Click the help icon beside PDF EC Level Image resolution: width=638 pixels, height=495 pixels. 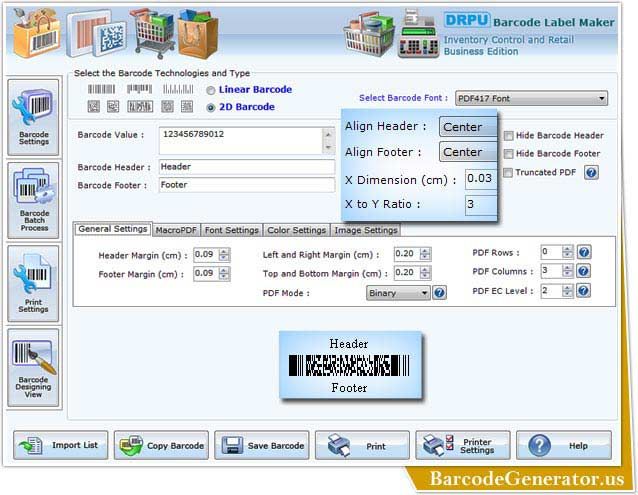pyautogui.click(x=583, y=290)
